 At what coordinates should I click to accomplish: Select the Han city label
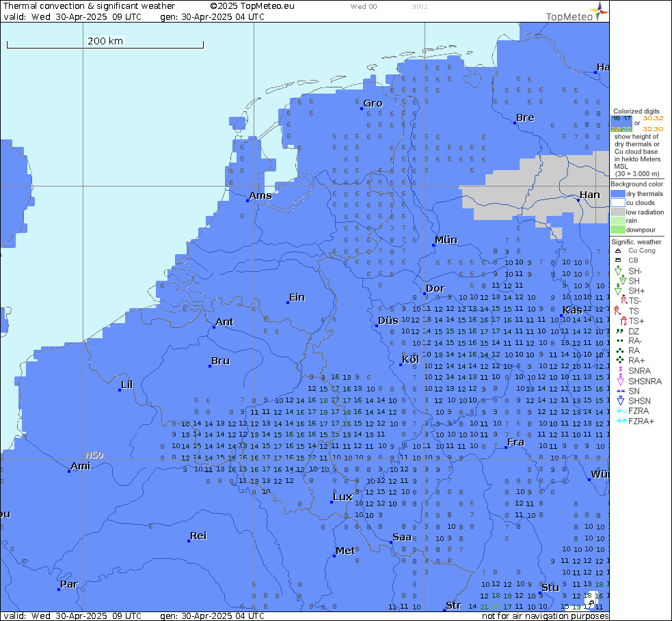tap(590, 195)
